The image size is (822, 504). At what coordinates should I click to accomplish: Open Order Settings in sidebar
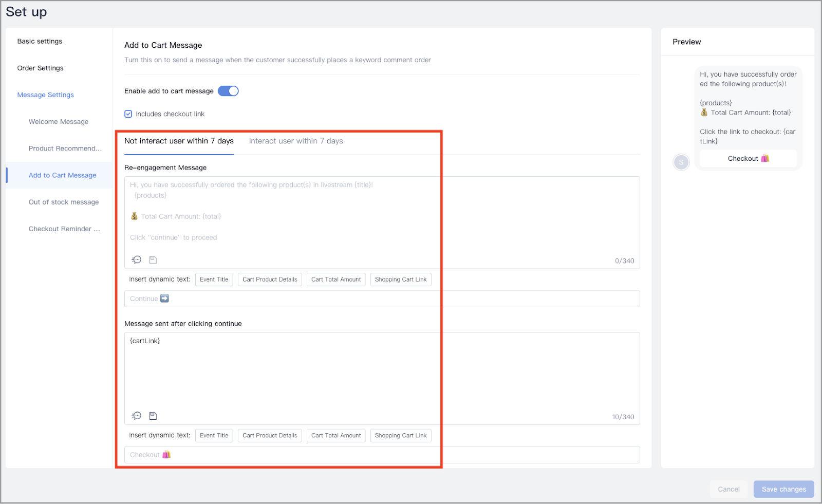pyautogui.click(x=40, y=68)
